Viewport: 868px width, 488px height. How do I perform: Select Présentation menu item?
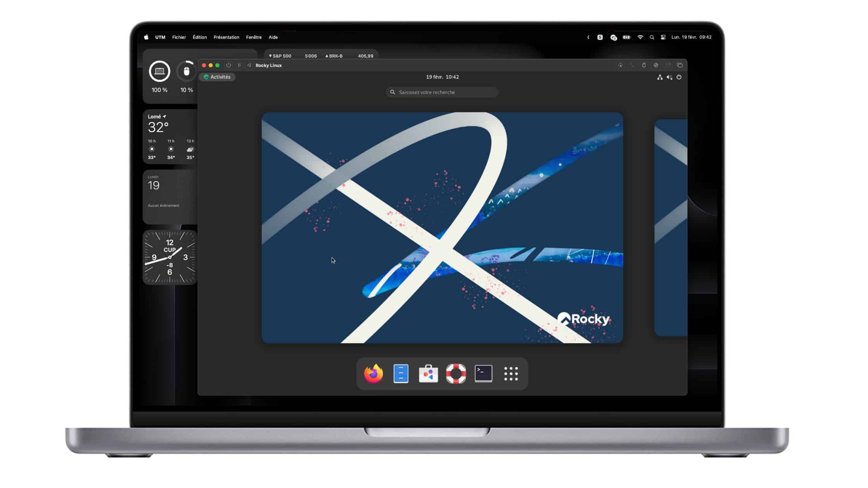(x=226, y=37)
